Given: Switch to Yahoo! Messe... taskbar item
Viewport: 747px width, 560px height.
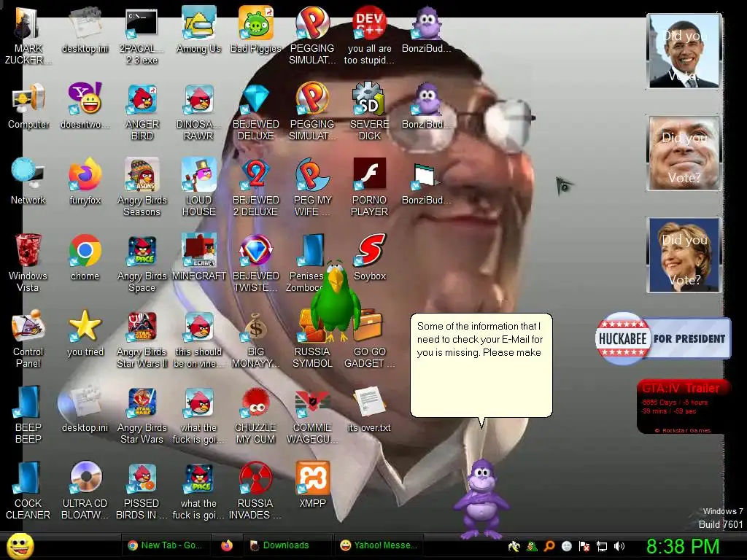Looking at the screenshot, I should coord(379,545).
